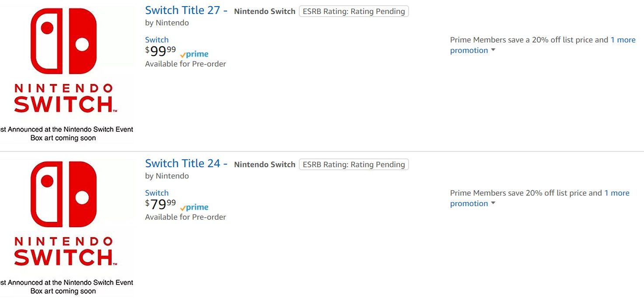Open the Switch Title 24 product thumbnail
This screenshot has width=644, height=298.
[x=66, y=225]
